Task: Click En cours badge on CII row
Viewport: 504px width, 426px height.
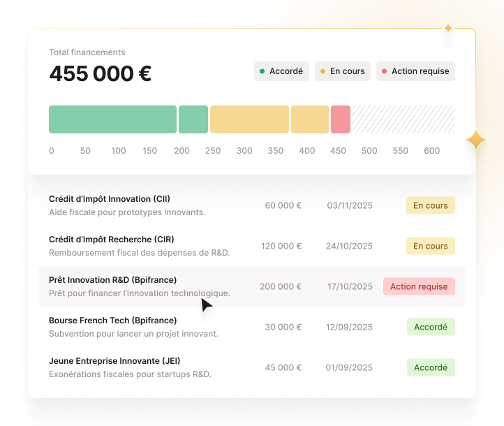Action: (431, 205)
